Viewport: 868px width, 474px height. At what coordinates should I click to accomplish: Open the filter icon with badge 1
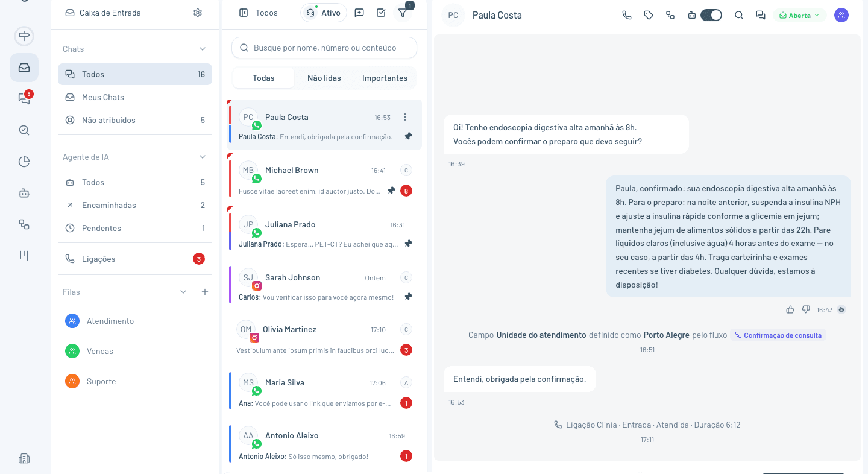[x=403, y=13]
